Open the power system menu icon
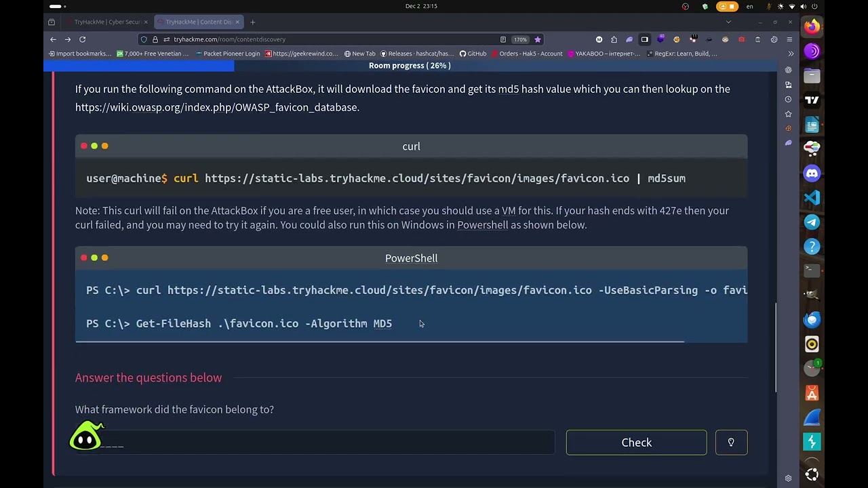The image size is (868, 488). coord(814,6)
